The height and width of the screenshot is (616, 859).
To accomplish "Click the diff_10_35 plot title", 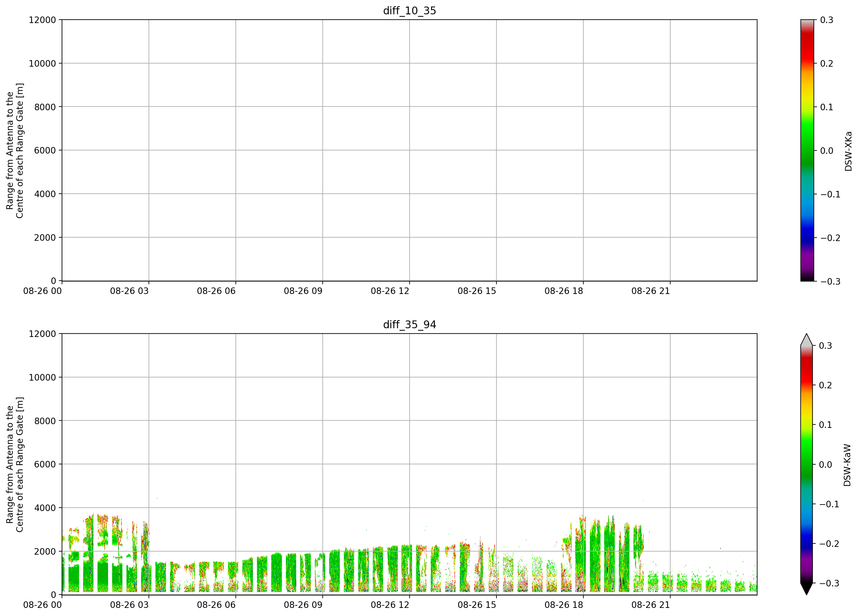I will tap(410, 11).
